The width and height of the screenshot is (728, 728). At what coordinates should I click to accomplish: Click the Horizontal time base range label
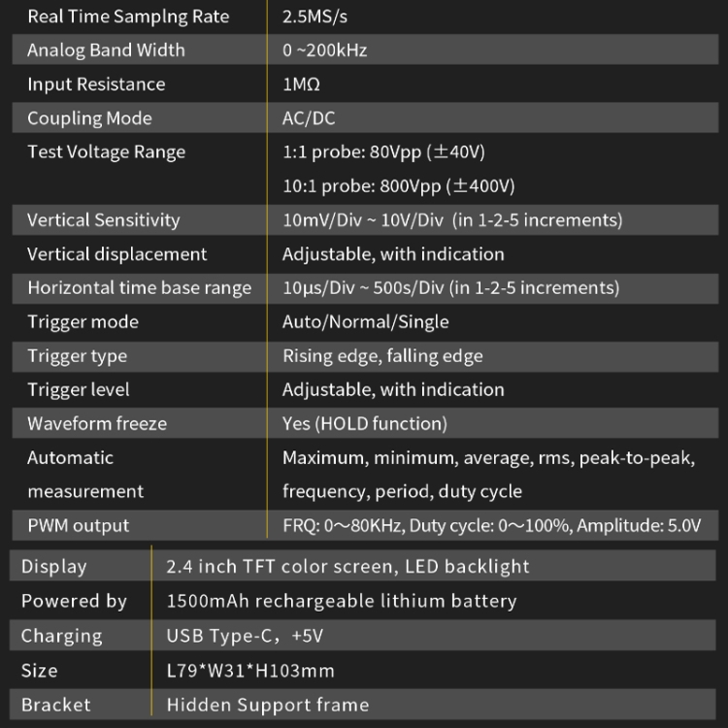[x=139, y=288]
